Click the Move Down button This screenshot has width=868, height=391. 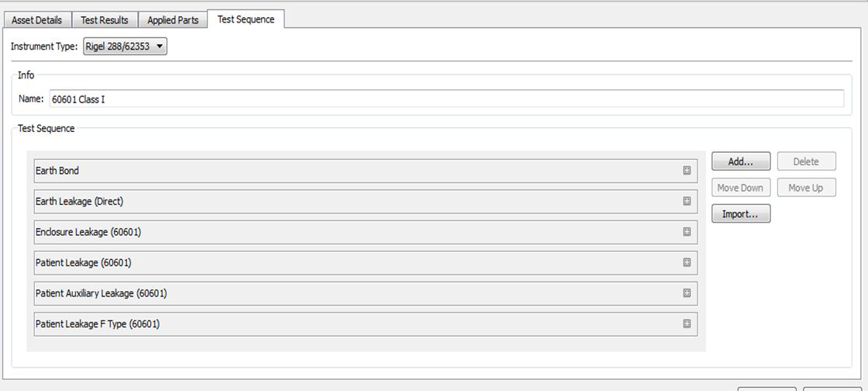[x=740, y=188]
